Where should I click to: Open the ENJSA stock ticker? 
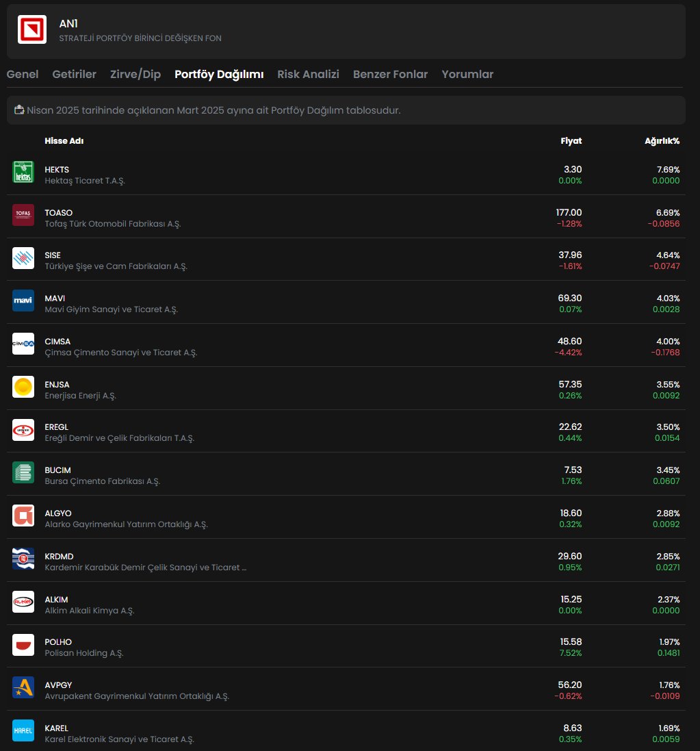pos(57,385)
